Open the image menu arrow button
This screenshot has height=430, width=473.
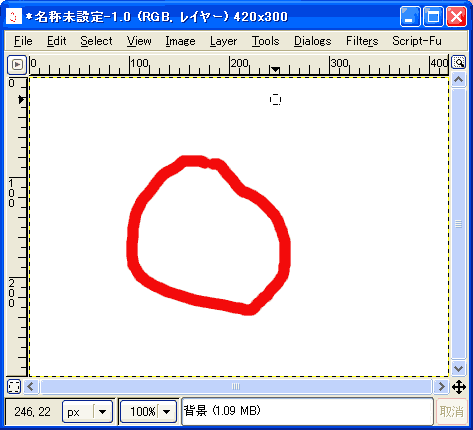pyautogui.click(x=17, y=64)
